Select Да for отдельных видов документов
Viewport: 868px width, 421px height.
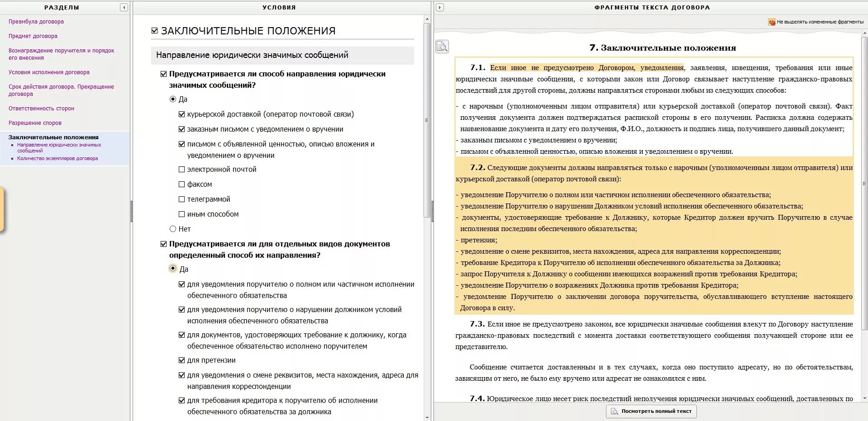pyautogui.click(x=173, y=269)
